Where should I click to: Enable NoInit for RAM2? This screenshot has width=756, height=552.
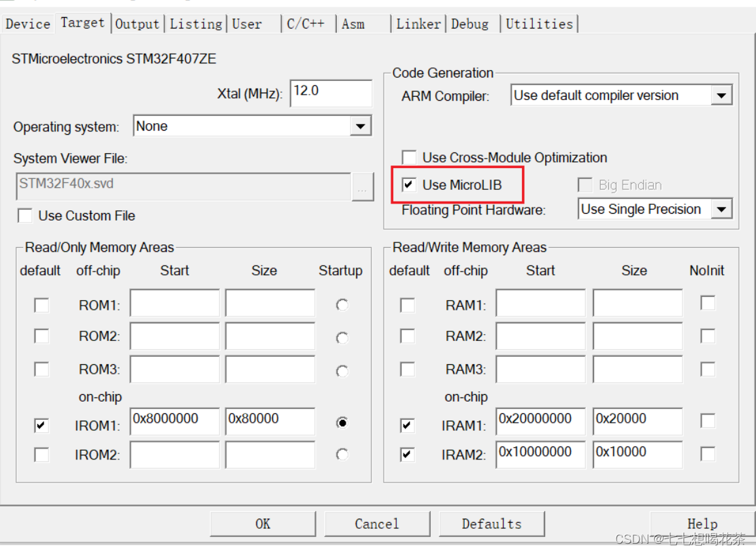[x=708, y=336]
